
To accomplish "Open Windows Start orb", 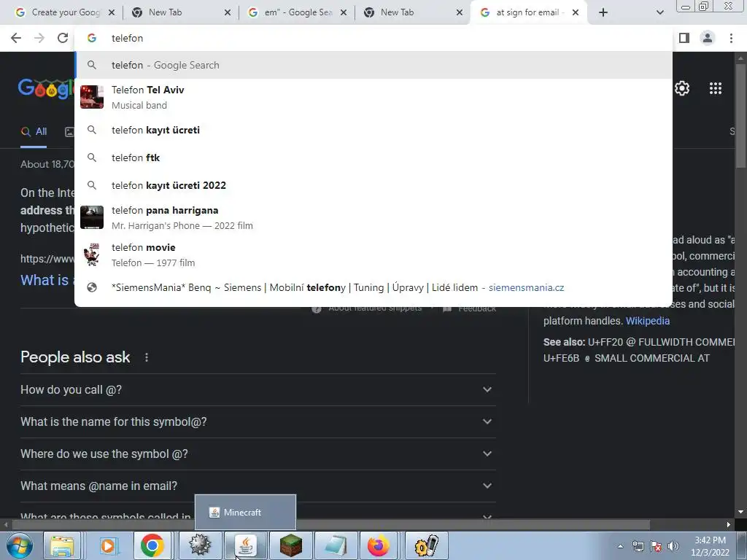I will pos(19,545).
